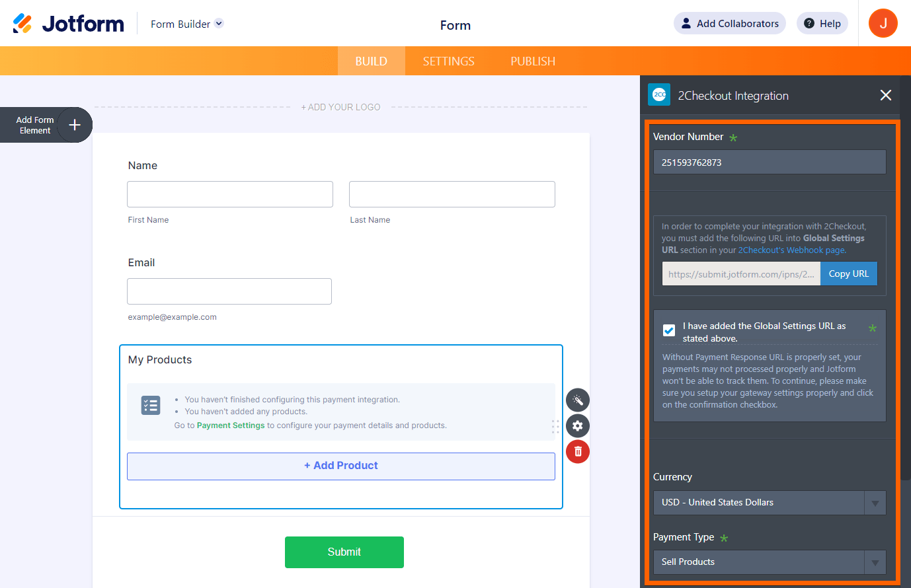Click the Email input field
The image size is (911, 588).
click(229, 291)
